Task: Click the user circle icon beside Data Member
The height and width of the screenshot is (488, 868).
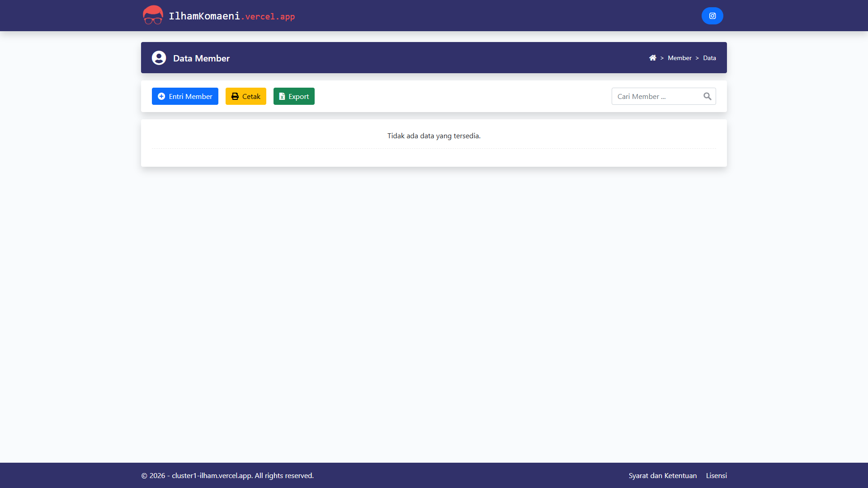Action: pos(159,58)
